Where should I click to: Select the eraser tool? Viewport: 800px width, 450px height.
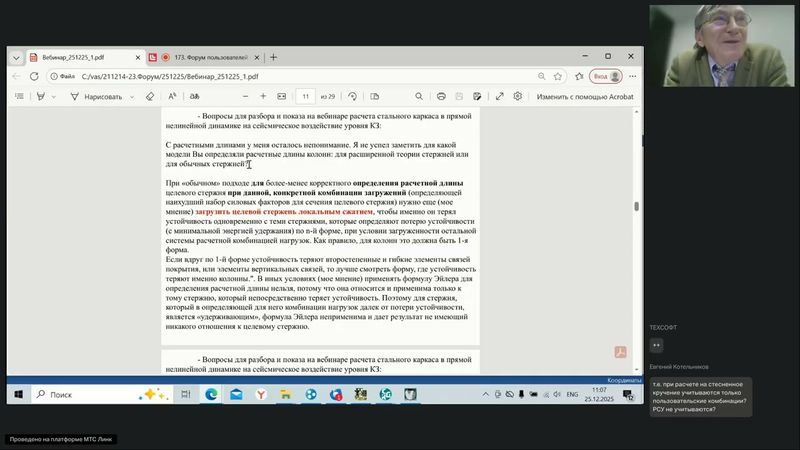tap(149, 96)
